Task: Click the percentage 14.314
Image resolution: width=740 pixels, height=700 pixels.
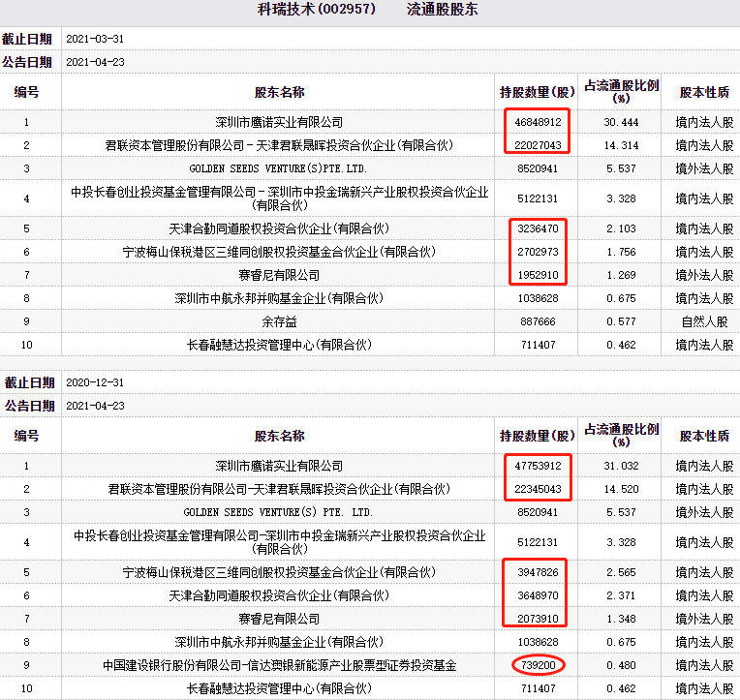Action: 621,145
